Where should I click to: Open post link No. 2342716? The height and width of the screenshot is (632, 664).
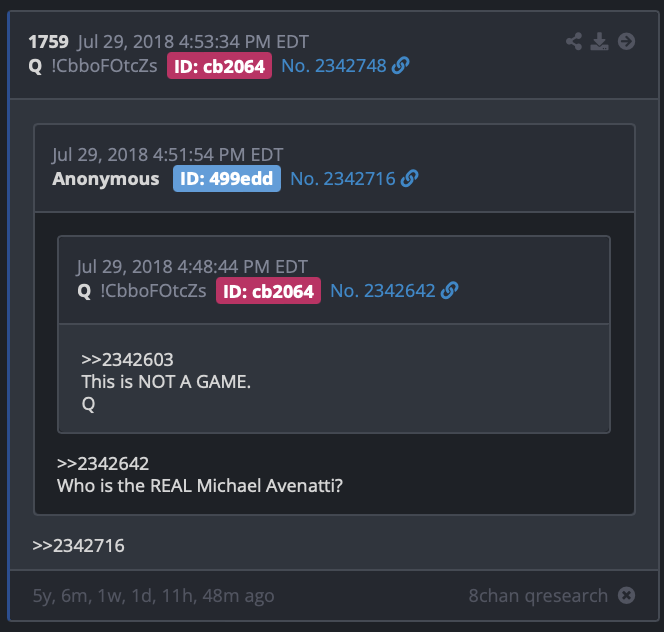point(343,178)
